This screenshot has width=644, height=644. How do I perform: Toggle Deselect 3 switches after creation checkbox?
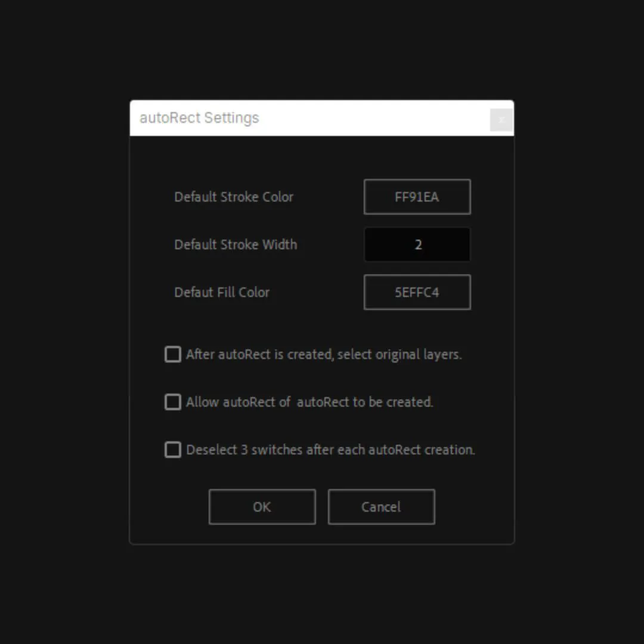tap(173, 450)
